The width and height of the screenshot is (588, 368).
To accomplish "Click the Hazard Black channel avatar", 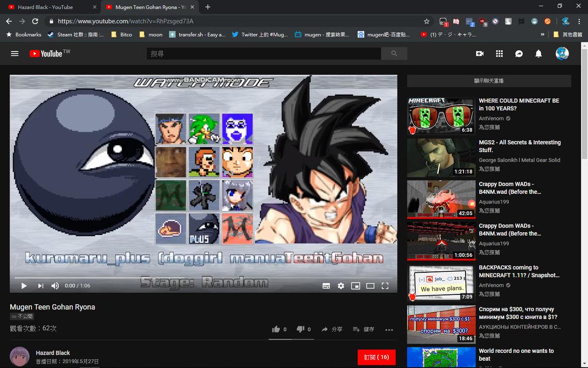I will (x=20, y=357).
